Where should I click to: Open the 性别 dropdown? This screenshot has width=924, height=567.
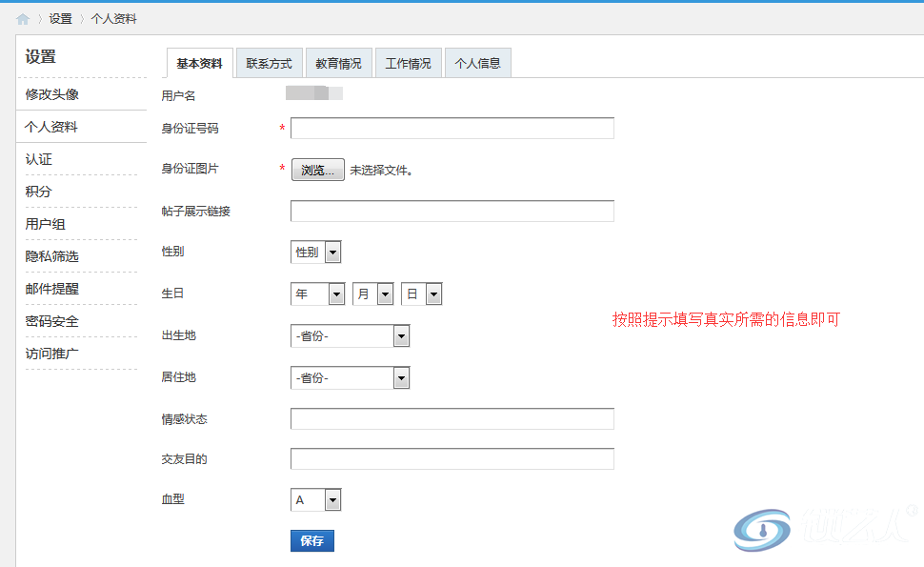[x=316, y=253]
